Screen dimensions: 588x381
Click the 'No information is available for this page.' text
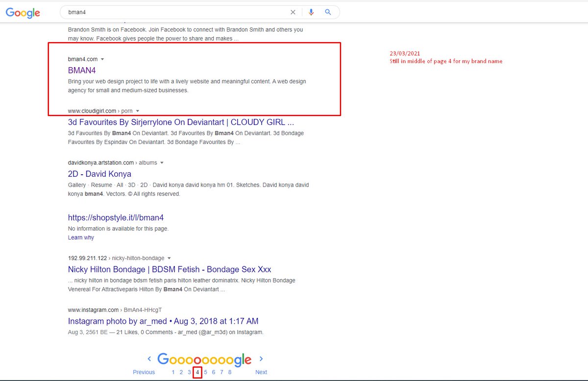click(118, 229)
